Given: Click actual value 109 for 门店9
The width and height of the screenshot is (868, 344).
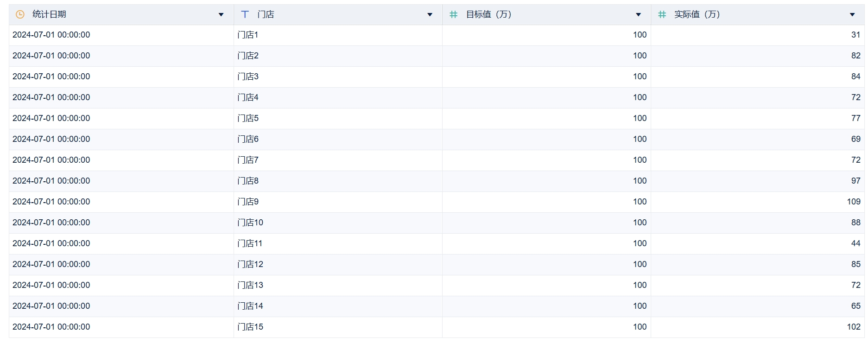Looking at the screenshot, I should [x=854, y=202].
